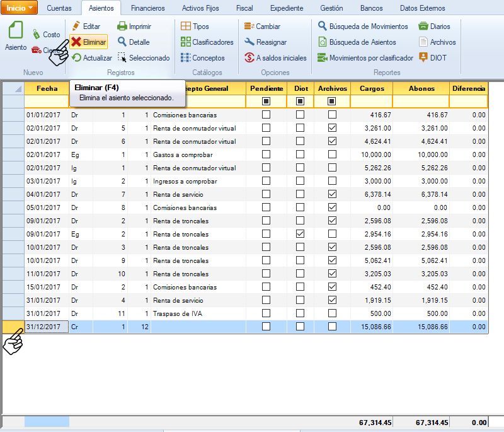This screenshot has width=504, height=432.
Task: Toggle Pendiente filter checkbox in header row
Action: 266,101
